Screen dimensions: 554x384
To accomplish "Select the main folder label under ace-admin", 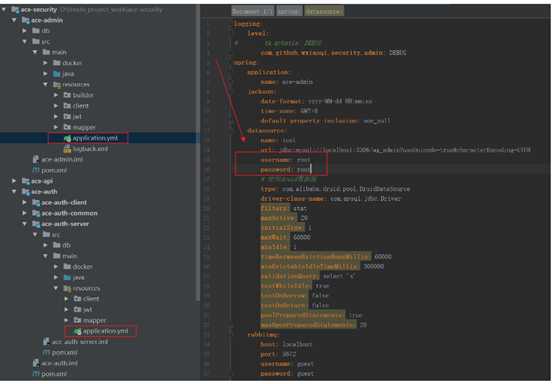I will (59, 52).
